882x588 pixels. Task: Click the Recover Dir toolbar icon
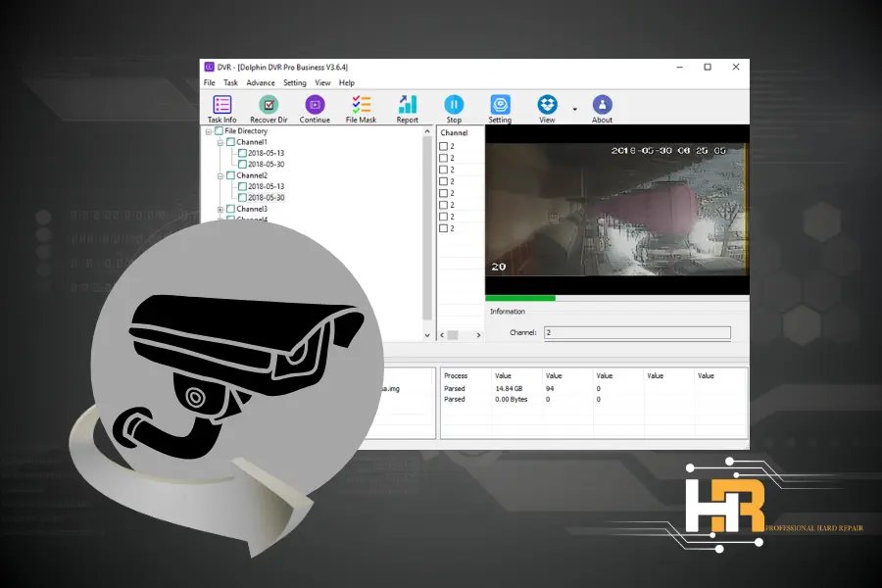(x=269, y=109)
